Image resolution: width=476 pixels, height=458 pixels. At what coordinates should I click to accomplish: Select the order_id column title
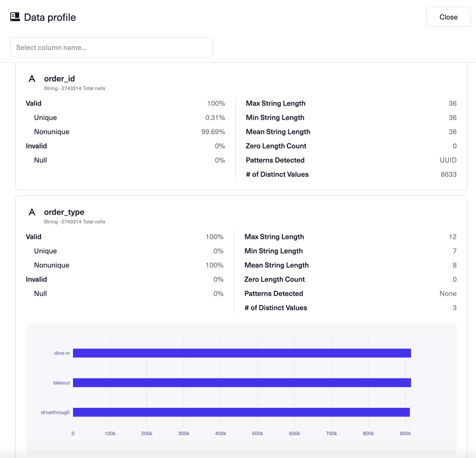click(x=59, y=79)
